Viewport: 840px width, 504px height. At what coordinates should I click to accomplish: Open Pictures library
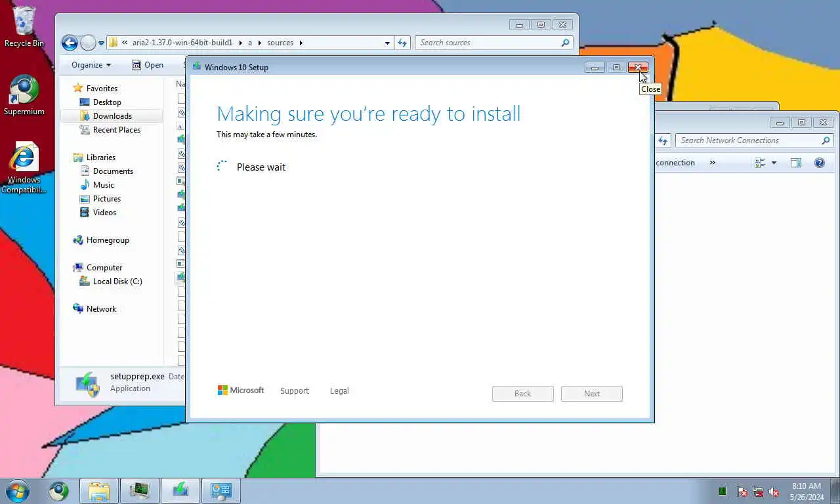(107, 198)
